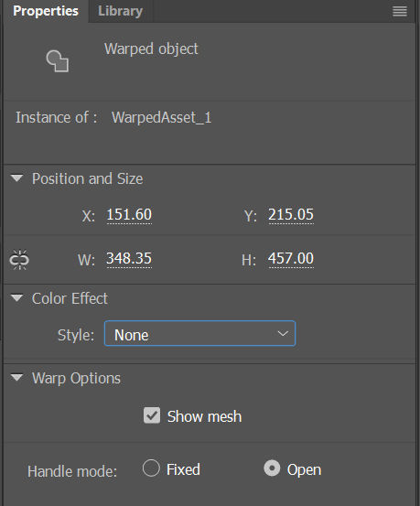Viewport: 420px width, 506px height.
Task: Edit the height value 457.00
Action: point(291,258)
